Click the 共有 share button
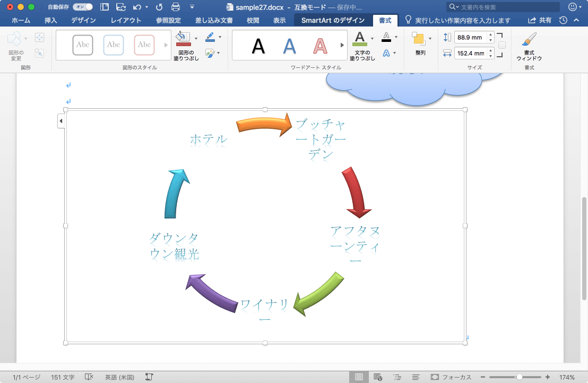 click(x=540, y=20)
